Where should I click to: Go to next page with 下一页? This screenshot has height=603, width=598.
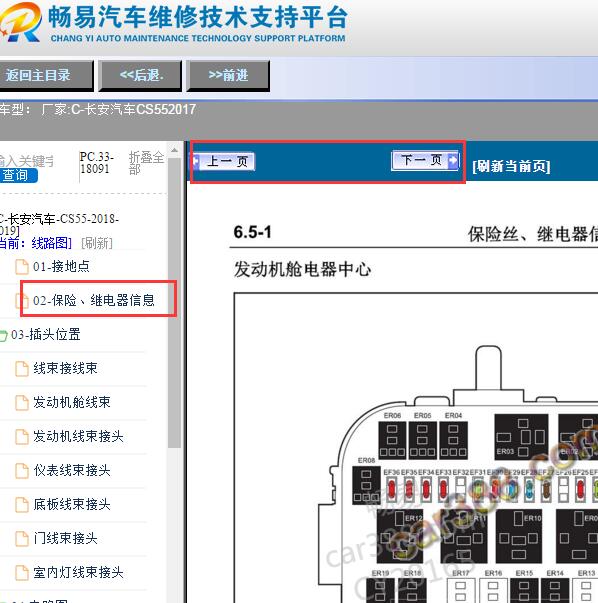[x=425, y=160]
